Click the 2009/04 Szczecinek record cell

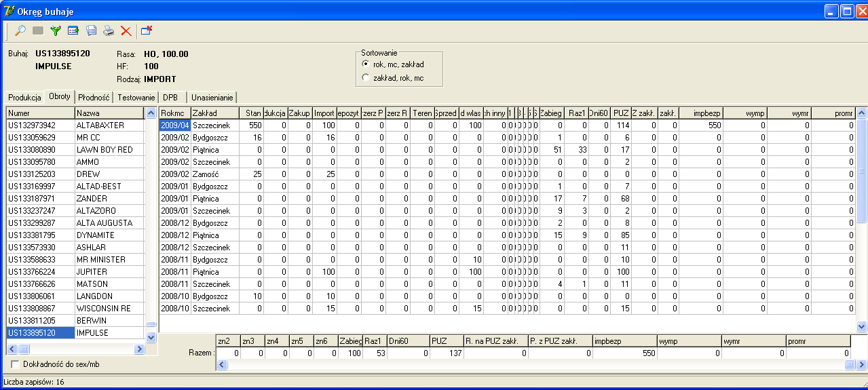click(214, 125)
